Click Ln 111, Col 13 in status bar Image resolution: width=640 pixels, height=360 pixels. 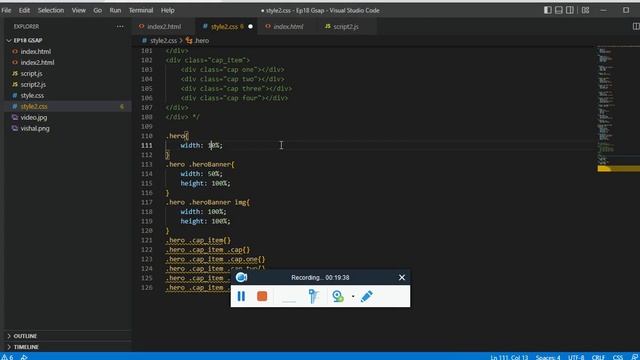509,357
